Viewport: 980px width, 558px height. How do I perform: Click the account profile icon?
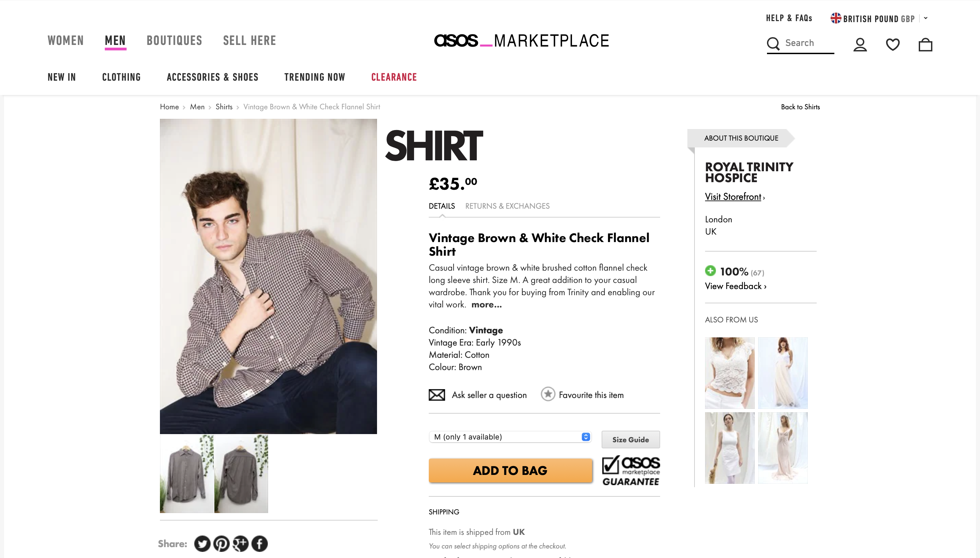click(860, 45)
